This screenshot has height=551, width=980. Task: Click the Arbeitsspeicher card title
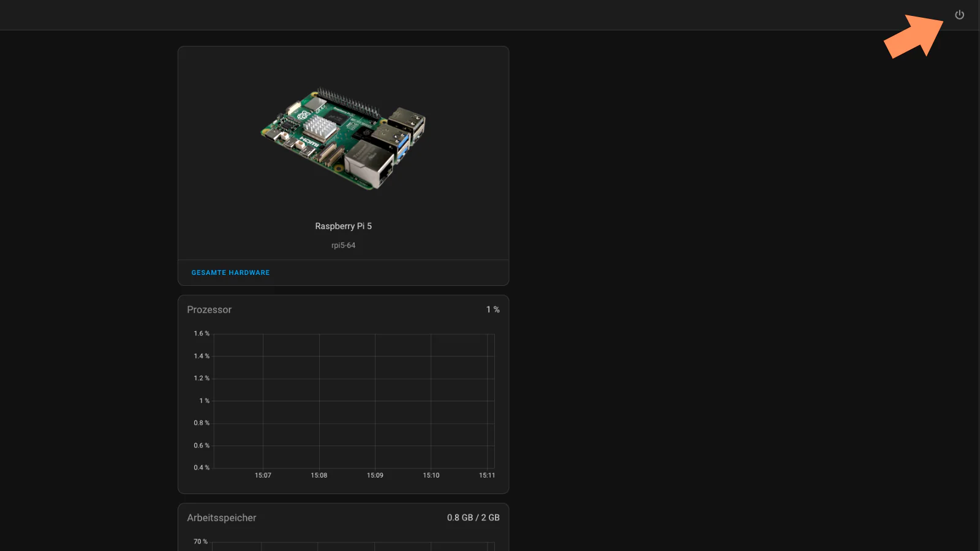(x=222, y=518)
